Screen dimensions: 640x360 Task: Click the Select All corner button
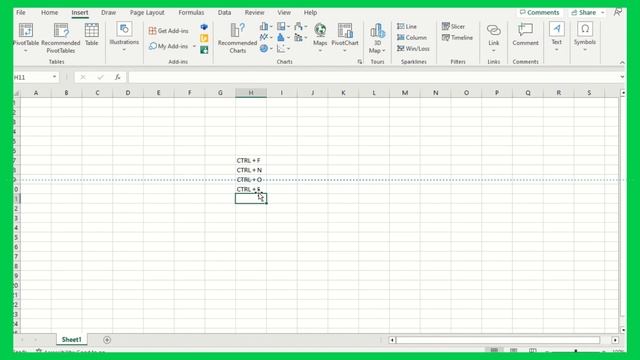click(x=17, y=93)
